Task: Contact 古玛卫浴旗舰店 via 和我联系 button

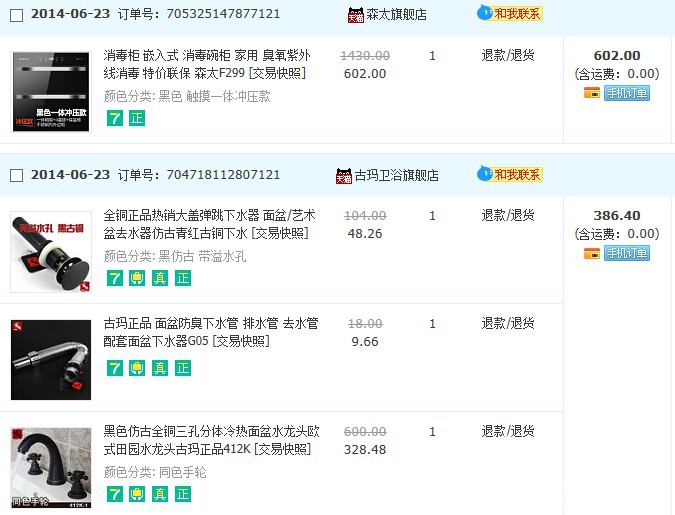Action: point(510,174)
